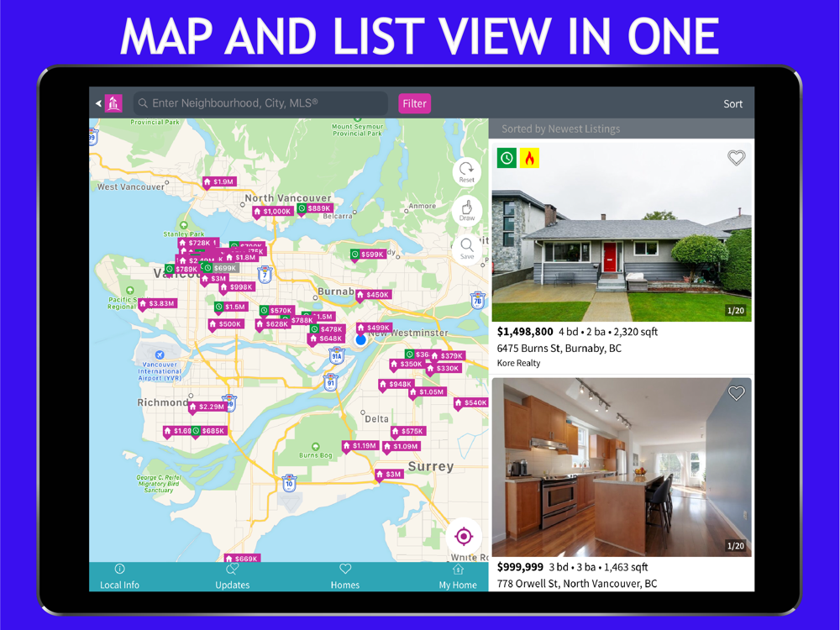
Task: Select the $450K Burnaby map pin
Action: coord(374,295)
